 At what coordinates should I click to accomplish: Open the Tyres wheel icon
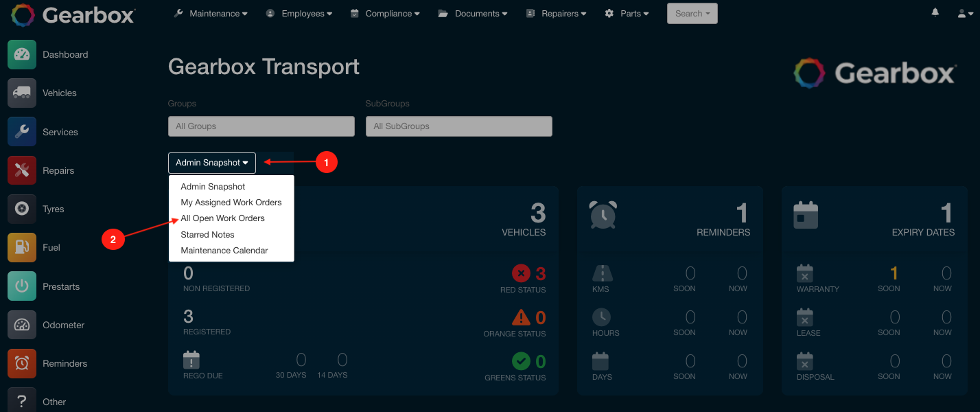pyautogui.click(x=22, y=209)
